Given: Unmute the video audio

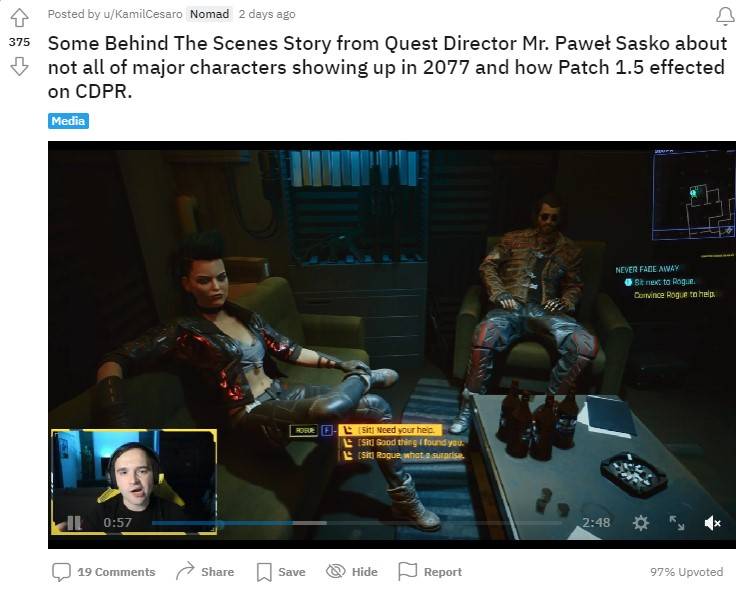Looking at the screenshot, I should point(712,522).
